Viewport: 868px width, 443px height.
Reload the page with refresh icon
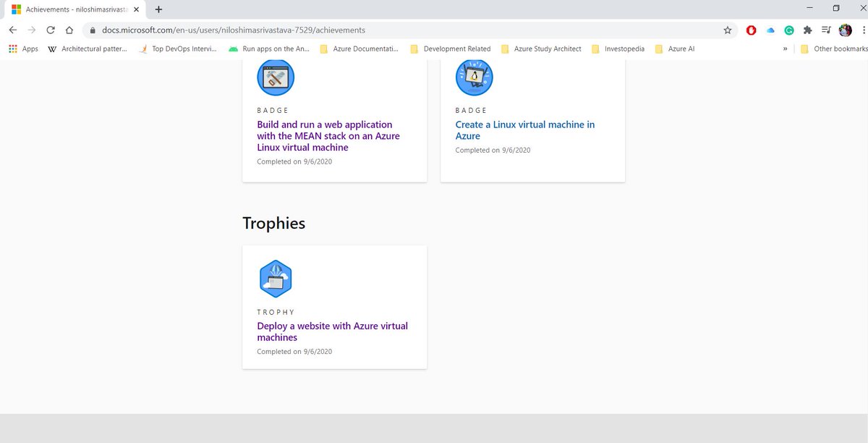pos(51,30)
